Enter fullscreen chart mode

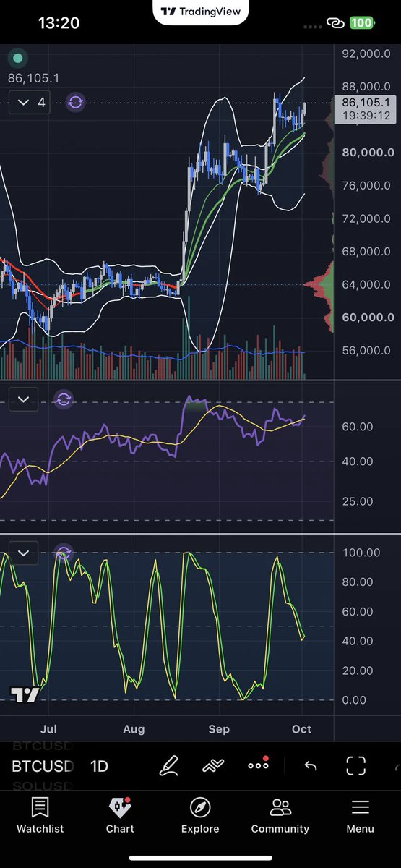click(x=355, y=765)
